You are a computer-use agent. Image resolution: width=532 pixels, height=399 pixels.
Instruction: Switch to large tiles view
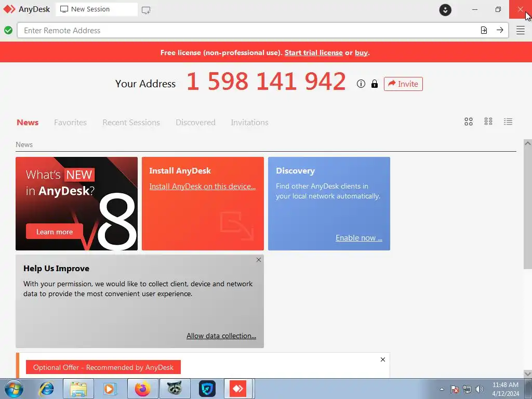[x=469, y=122]
